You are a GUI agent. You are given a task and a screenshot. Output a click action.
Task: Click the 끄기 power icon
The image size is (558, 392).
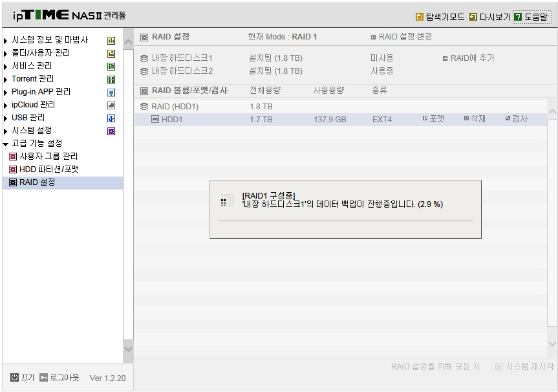(x=14, y=377)
